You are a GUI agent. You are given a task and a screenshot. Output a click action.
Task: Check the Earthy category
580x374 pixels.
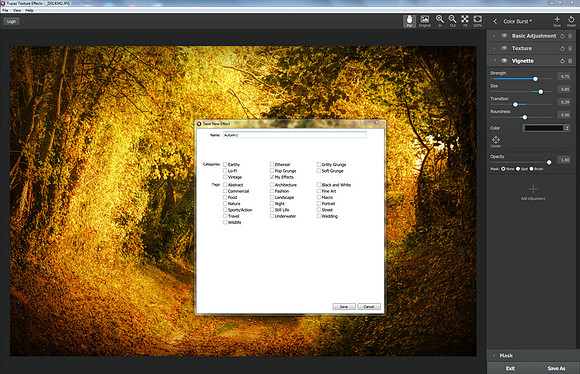(225, 164)
